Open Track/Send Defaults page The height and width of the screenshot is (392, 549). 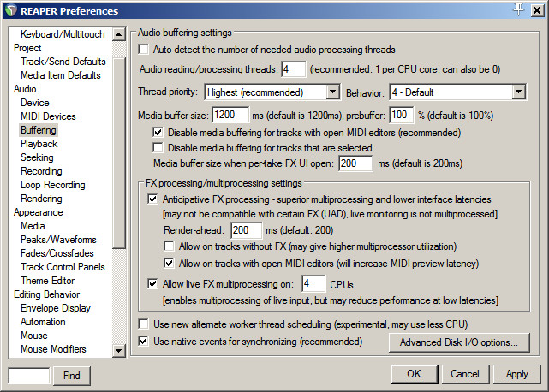(x=63, y=62)
